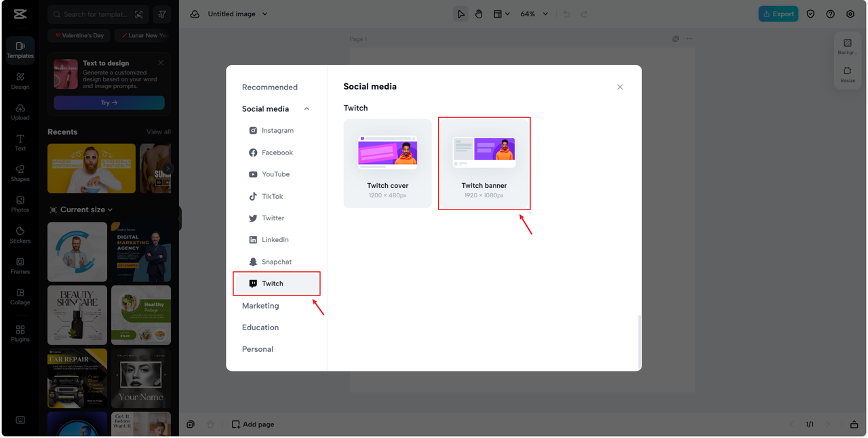Click image search icon in search box

[x=139, y=14]
